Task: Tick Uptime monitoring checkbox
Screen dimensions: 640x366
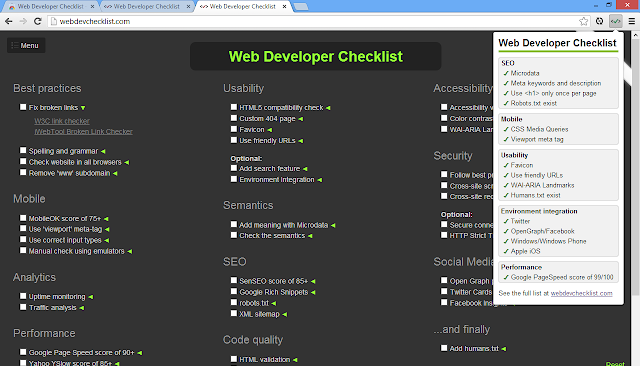Action: click(x=23, y=296)
